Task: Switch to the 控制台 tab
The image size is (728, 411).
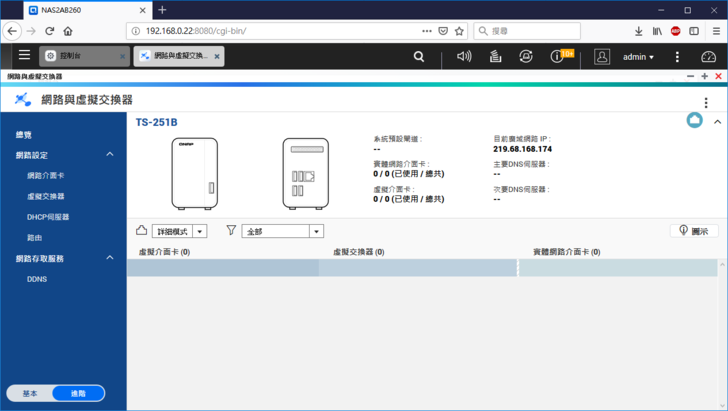Action: [84, 57]
